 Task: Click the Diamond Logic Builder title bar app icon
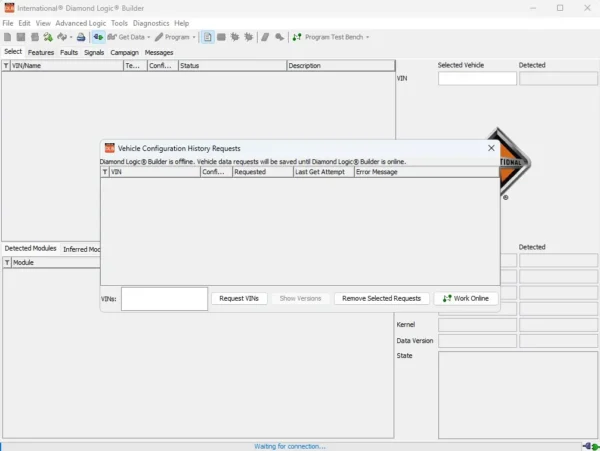9,8
